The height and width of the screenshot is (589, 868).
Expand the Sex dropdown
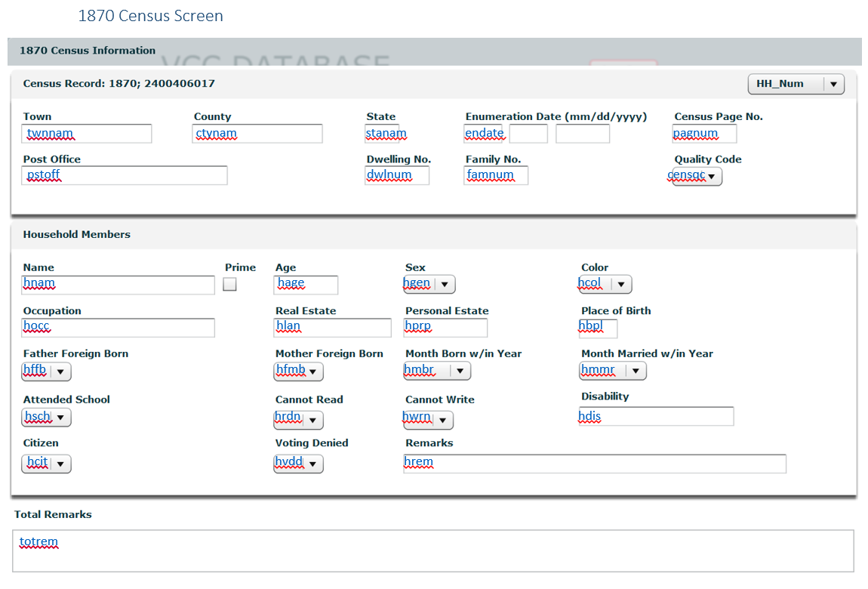(429, 285)
